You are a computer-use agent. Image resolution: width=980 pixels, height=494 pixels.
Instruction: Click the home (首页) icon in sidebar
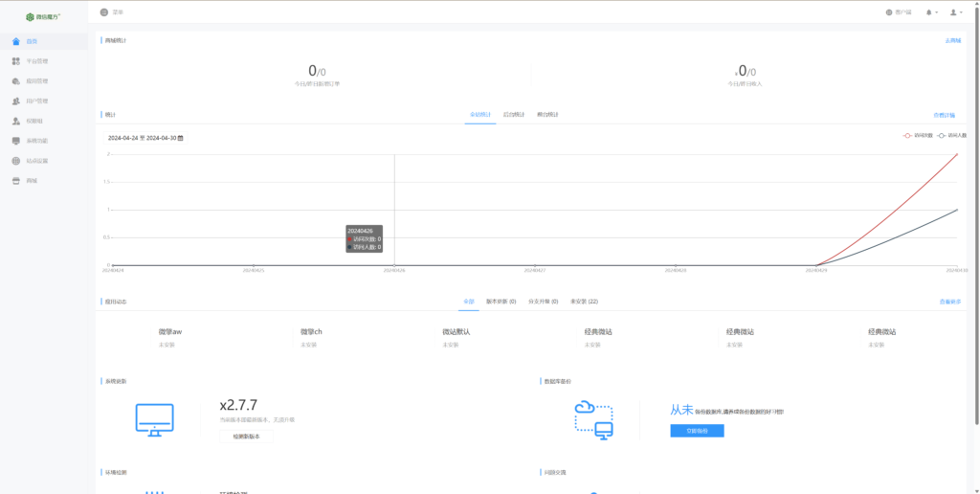pos(15,41)
